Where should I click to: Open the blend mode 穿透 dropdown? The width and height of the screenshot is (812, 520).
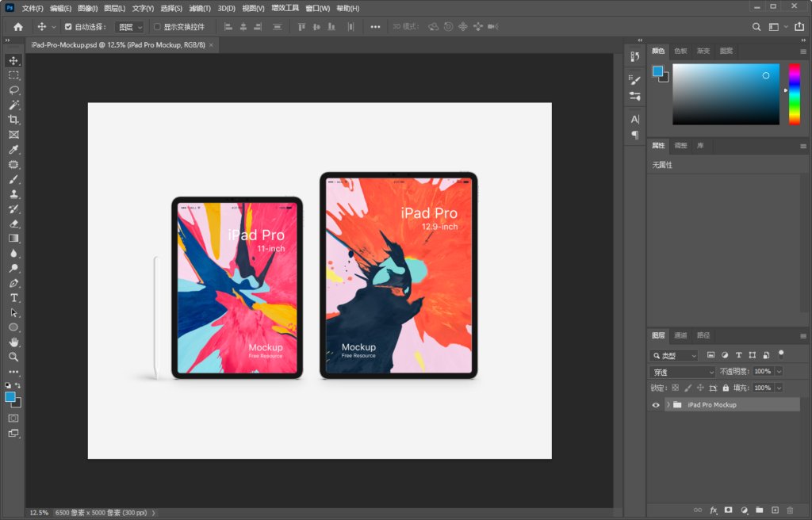coord(682,372)
